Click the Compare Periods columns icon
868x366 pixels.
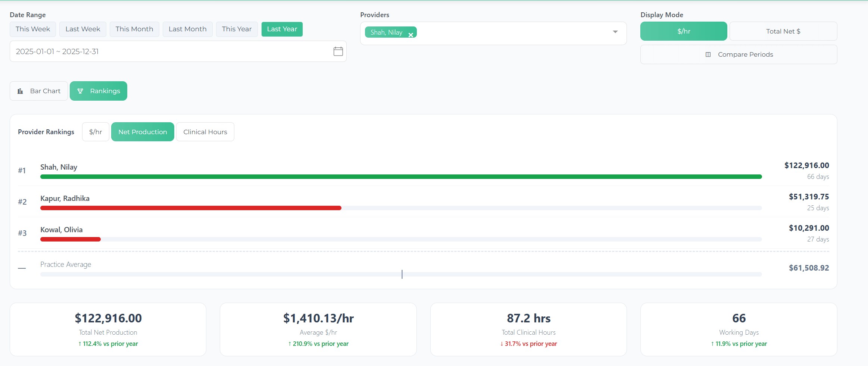[x=708, y=54]
